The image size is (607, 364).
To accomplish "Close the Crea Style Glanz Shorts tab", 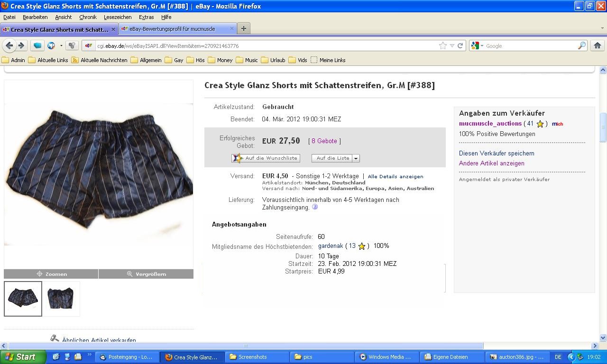I will pyautogui.click(x=113, y=29).
